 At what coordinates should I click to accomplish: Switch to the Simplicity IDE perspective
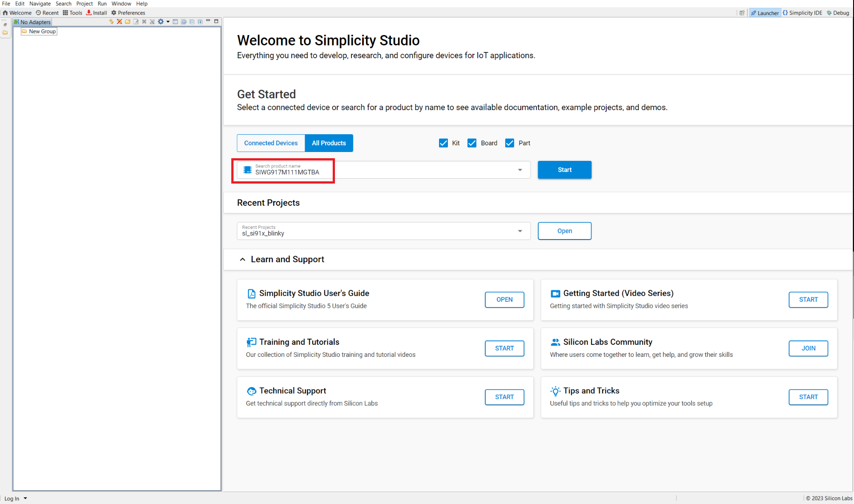802,13
